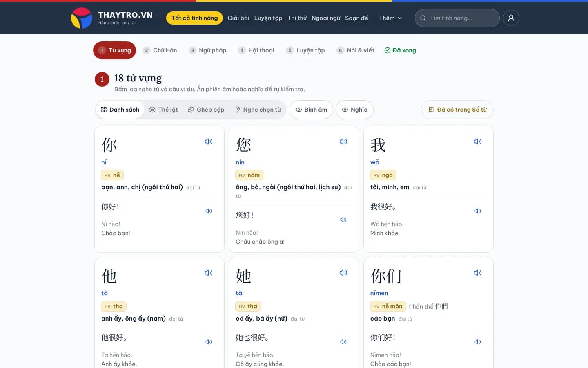Switch to Nghe chọn từ mode

click(x=258, y=110)
